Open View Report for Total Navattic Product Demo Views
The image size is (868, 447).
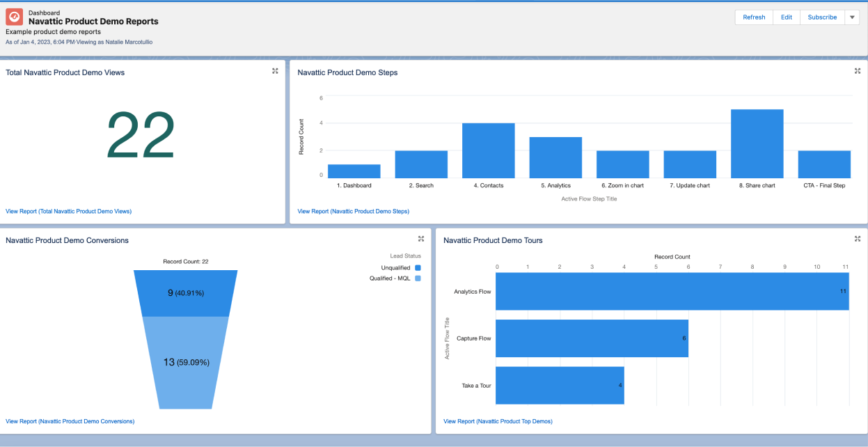(x=68, y=211)
